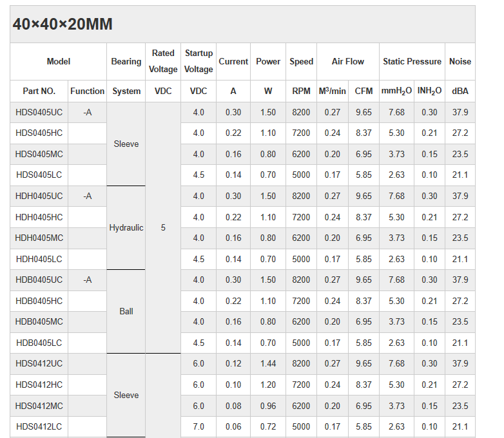Select the CFM subheader cell
The image size is (504, 438).
(363, 91)
